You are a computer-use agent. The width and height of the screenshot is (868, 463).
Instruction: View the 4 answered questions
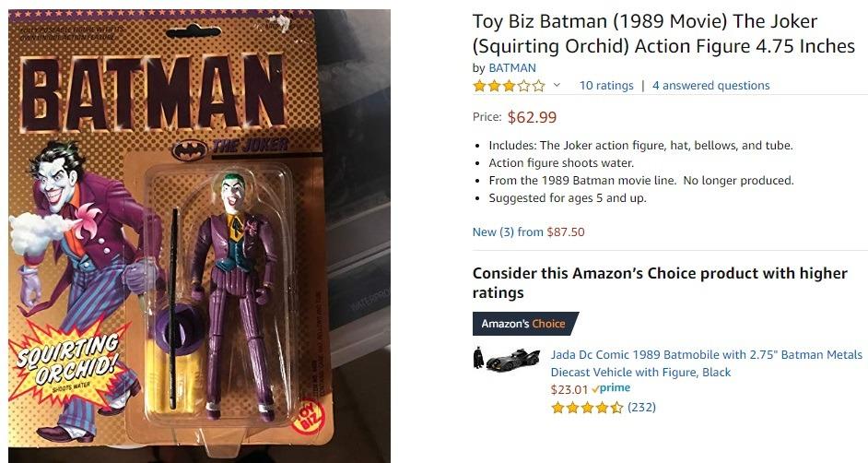[710, 86]
